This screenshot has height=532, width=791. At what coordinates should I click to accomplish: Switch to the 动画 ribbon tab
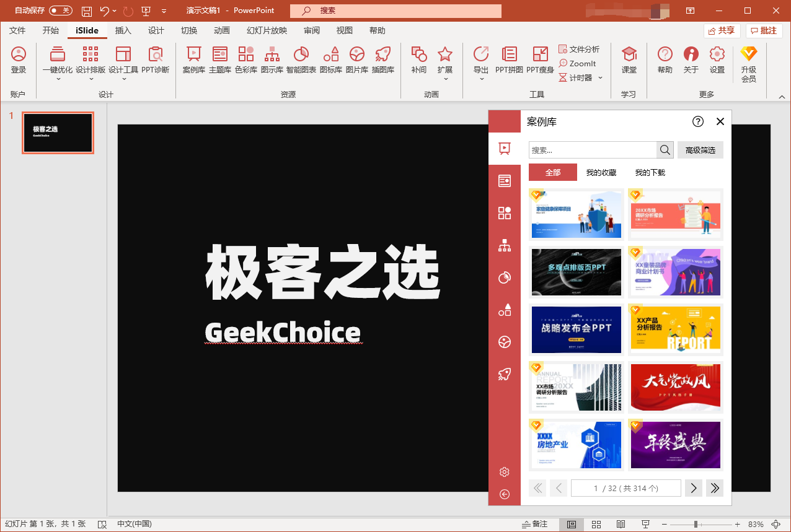coord(221,30)
